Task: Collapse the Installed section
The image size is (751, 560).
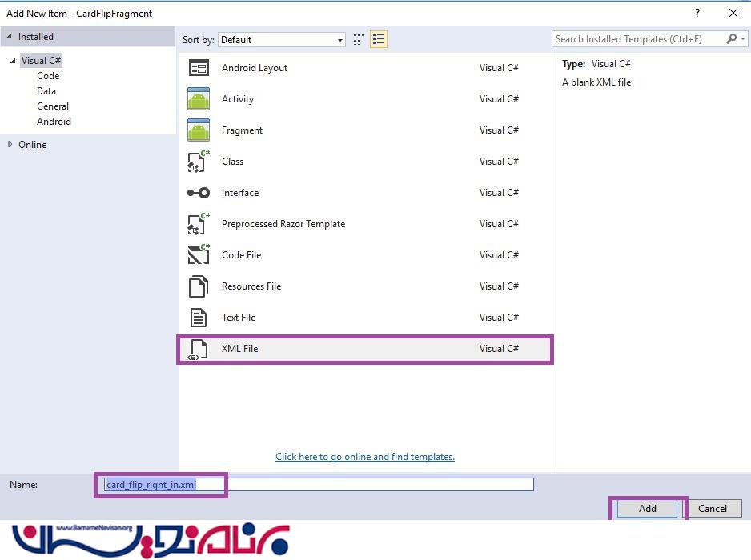Action: point(10,37)
